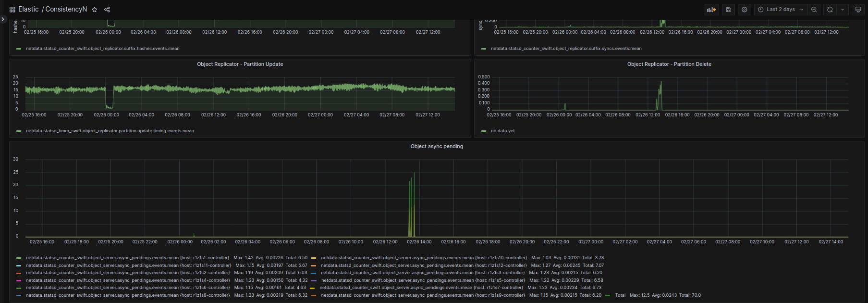Share the dashboard via share icon
Image resolution: width=868 pixels, height=303 pixels.
point(107,10)
